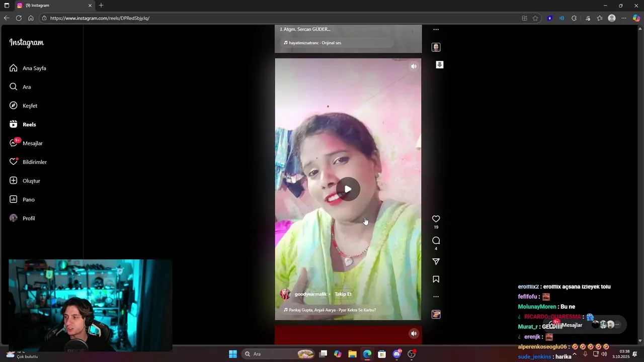Click the blue sound wave extension icon

pyautogui.click(x=561, y=18)
